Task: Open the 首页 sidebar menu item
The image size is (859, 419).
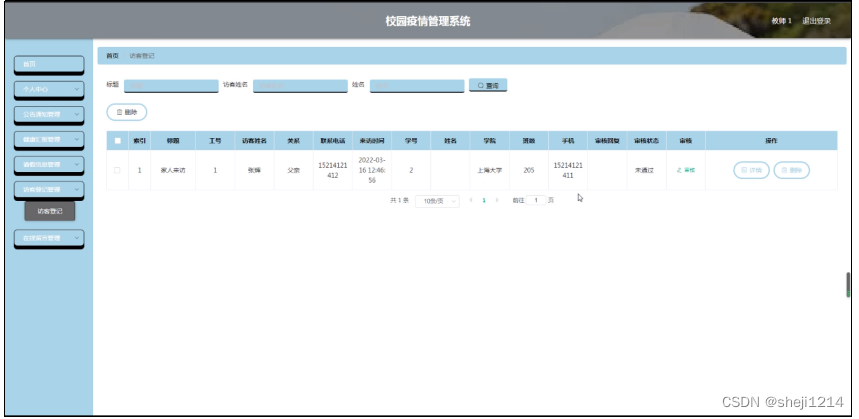Action: click(x=49, y=64)
